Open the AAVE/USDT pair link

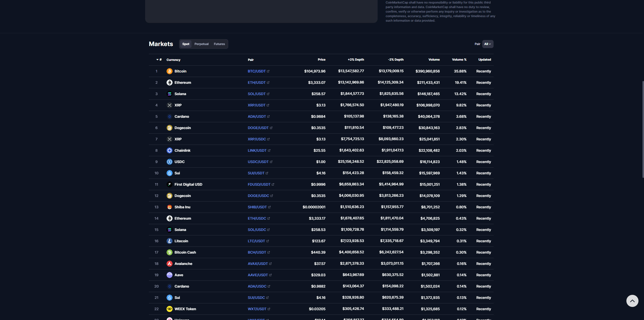click(x=258, y=275)
